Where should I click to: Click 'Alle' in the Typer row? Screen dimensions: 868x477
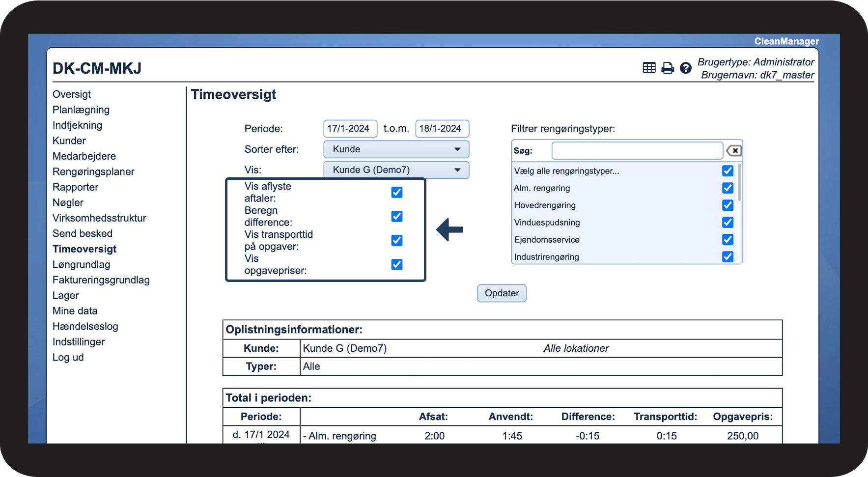(311, 366)
